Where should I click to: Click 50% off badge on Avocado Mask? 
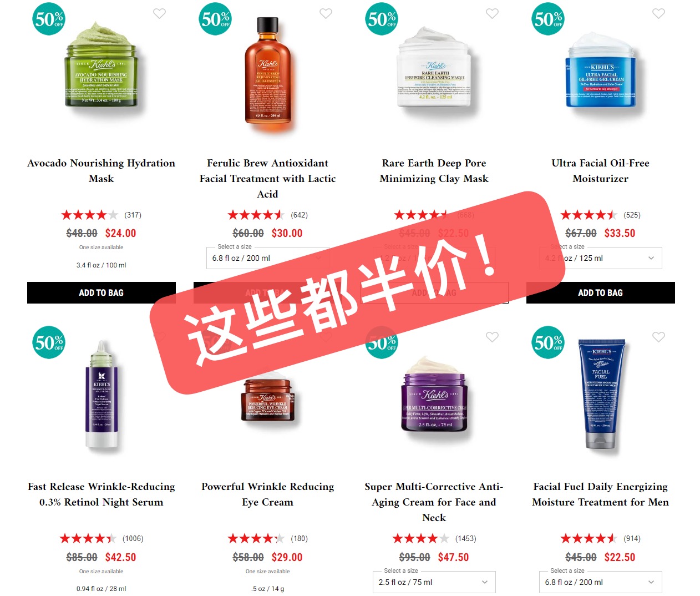(x=49, y=19)
